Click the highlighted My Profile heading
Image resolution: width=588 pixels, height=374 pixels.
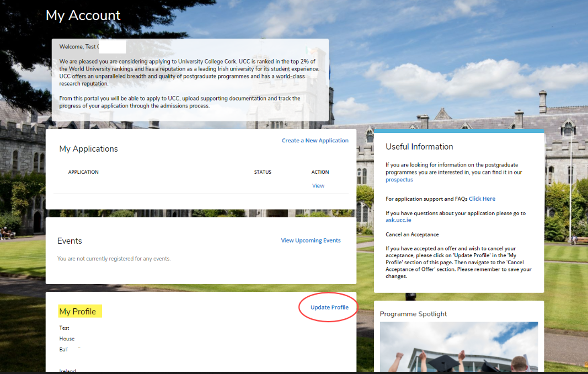point(78,312)
